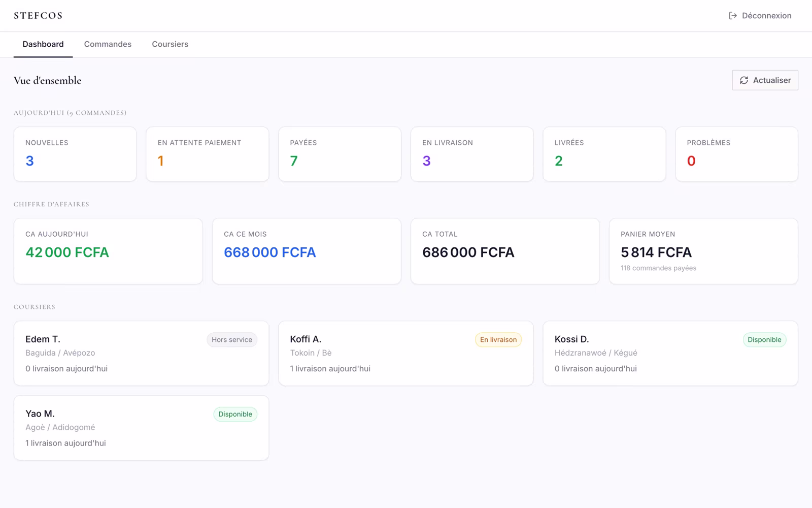Click '118 commandes payées' text
This screenshot has width=812, height=508.
tap(658, 268)
